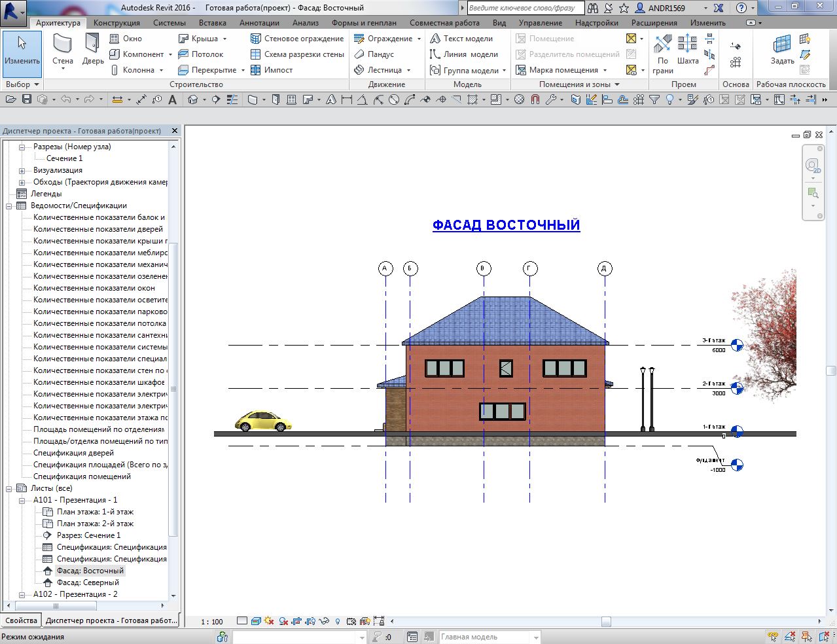Choose the Текст модели tool
The height and width of the screenshot is (644, 837).
pos(461,39)
